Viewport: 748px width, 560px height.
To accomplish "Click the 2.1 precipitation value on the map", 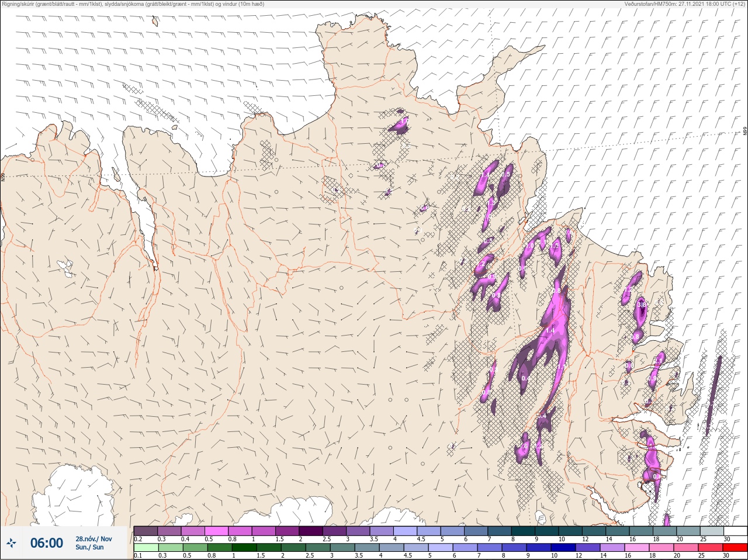I will point(658,361).
